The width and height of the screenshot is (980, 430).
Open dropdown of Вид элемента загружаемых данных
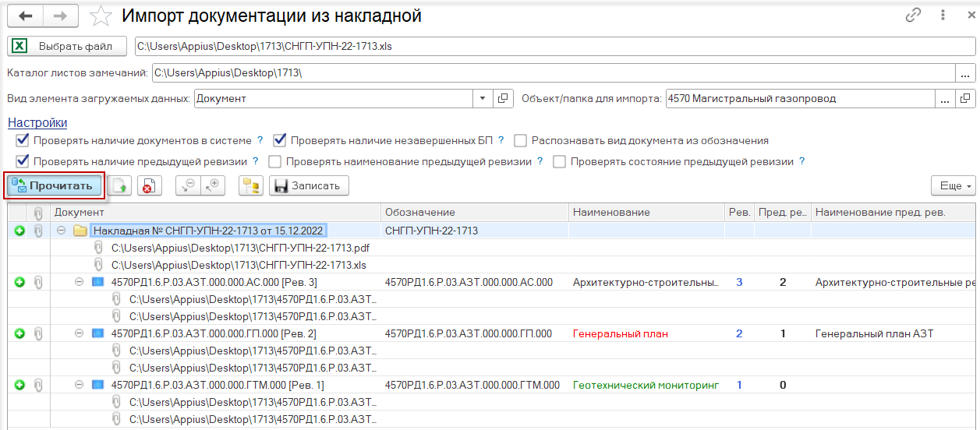tap(483, 99)
